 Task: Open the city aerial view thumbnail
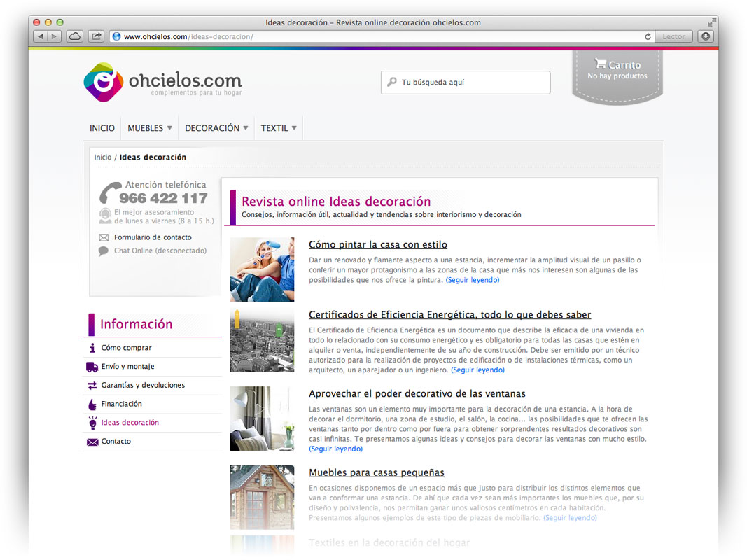(x=262, y=339)
